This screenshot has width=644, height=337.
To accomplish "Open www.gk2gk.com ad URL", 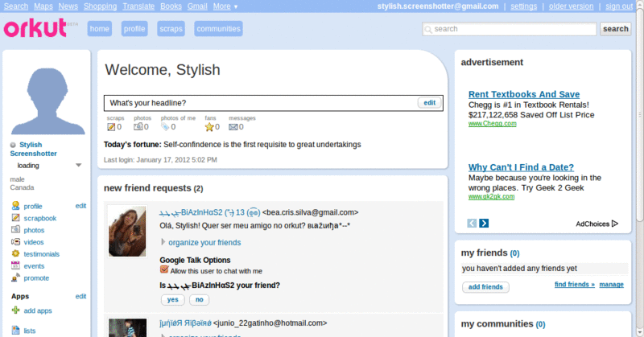I will point(491,196).
